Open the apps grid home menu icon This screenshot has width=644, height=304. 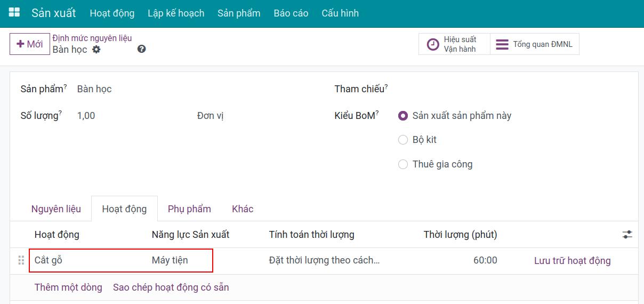point(14,13)
